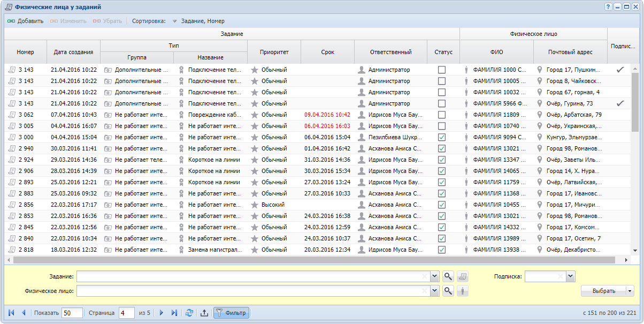Click user icon beside Пезилбиева Шукр
This screenshot has height=324, width=644.
pyautogui.click(x=362, y=137)
